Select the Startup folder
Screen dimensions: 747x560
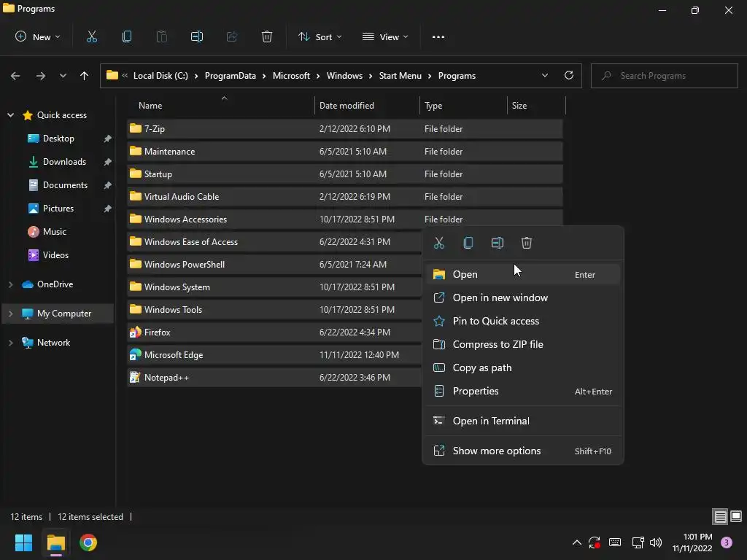pos(345,174)
